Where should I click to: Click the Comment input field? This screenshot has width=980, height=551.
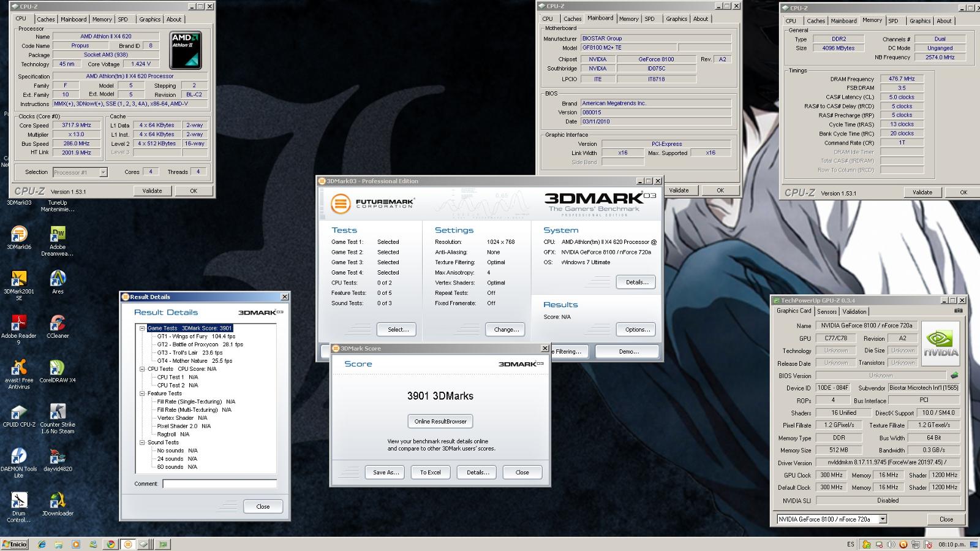click(220, 484)
